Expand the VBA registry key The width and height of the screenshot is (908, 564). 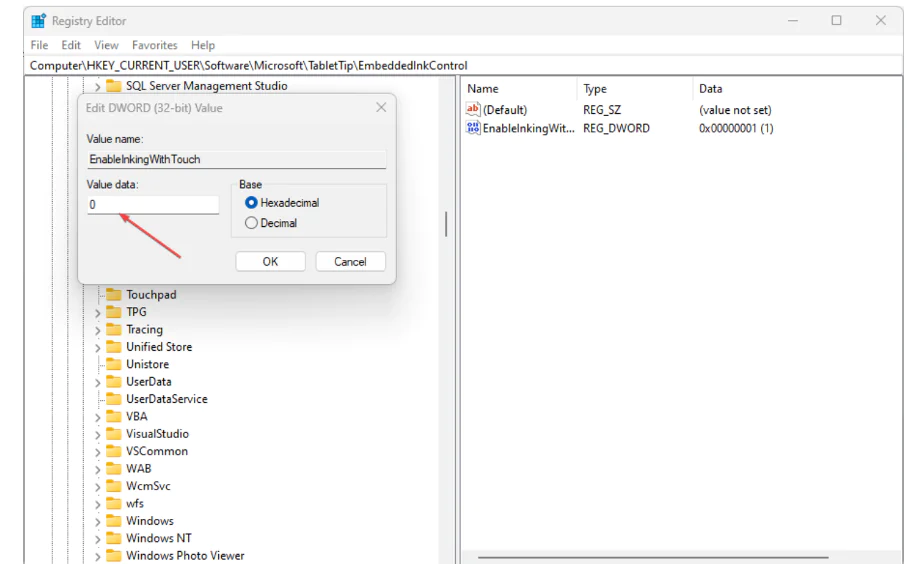[97, 417]
